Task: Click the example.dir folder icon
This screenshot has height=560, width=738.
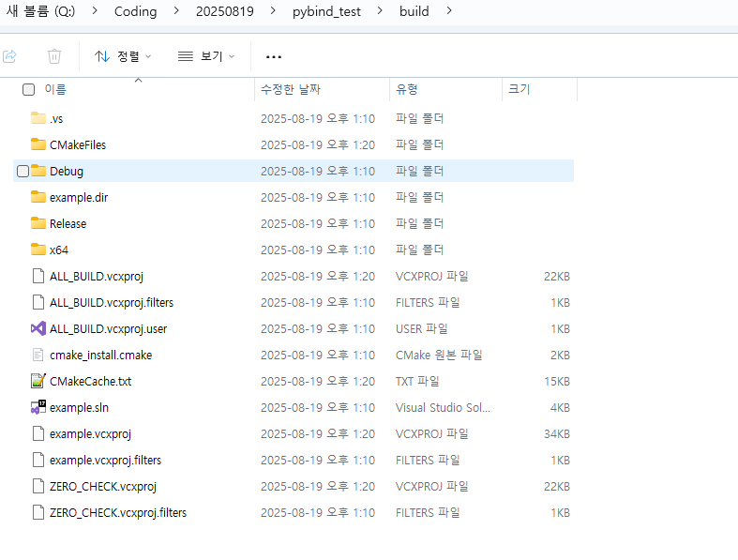Action: 38,196
